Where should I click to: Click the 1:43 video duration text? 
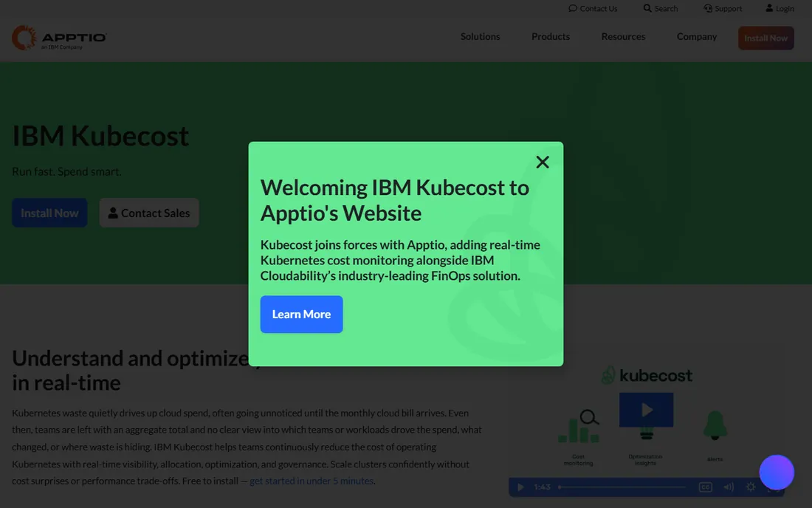[x=543, y=487]
